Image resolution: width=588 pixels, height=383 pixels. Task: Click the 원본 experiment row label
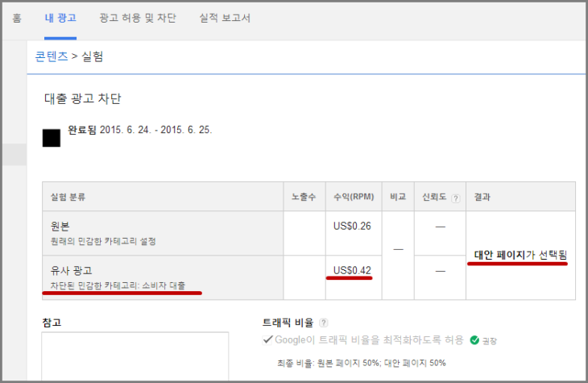click(61, 226)
